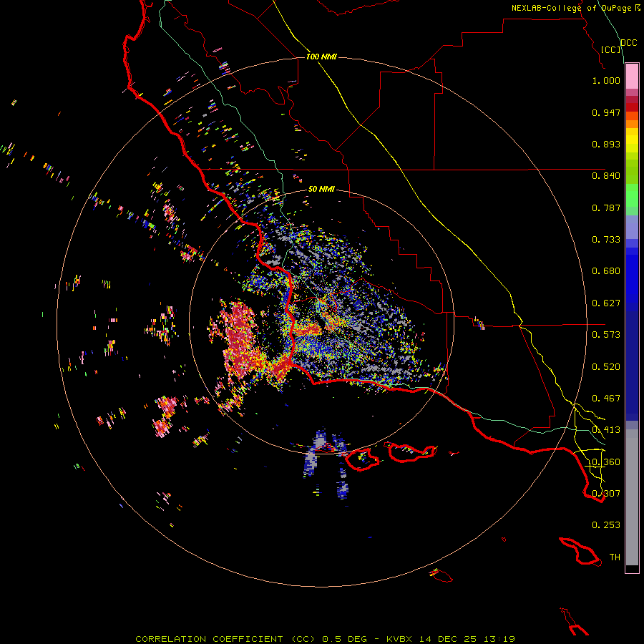
Task: Pick the periwinkle light-blue color bar segment
Action: [x=632, y=228]
